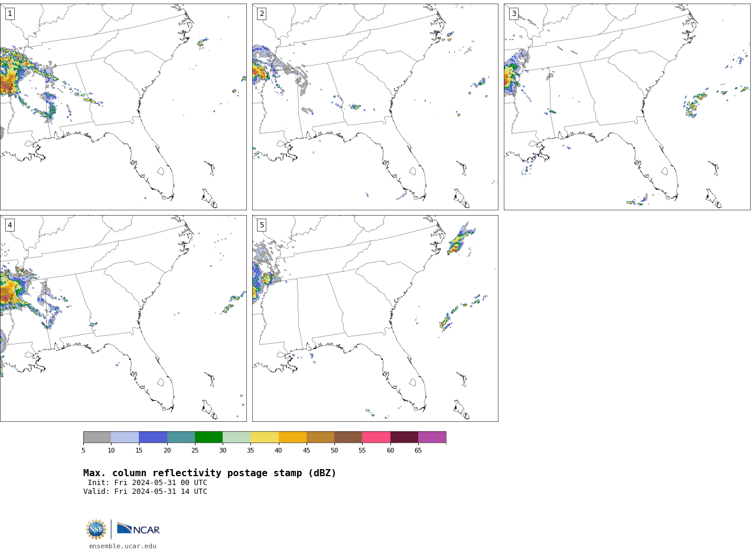
Task: Open ensemble member 1 reflectivity map
Action: point(123,107)
